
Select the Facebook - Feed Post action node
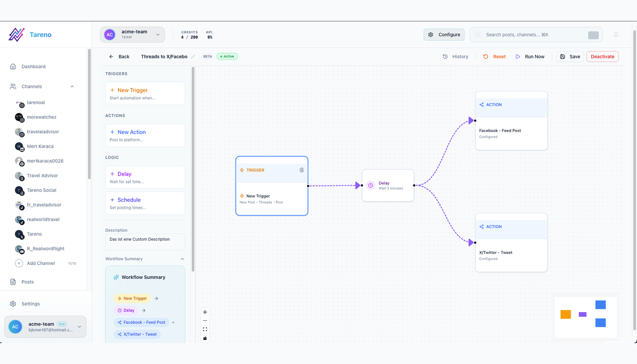click(x=511, y=121)
